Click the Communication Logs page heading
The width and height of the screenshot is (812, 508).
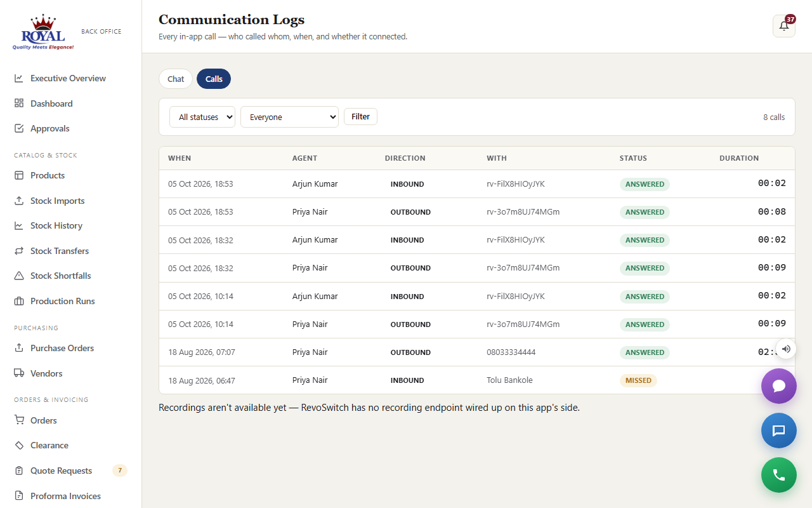tap(232, 20)
